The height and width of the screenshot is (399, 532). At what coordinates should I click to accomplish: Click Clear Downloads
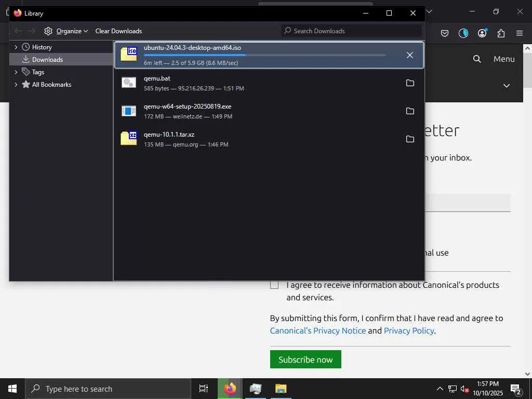click(118, 31)
